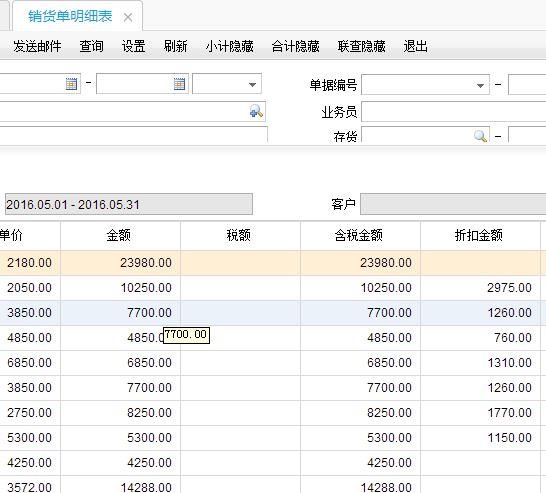
Task: Select the 23980.00 cell in 含税金额 column
Action: (360, 263)
